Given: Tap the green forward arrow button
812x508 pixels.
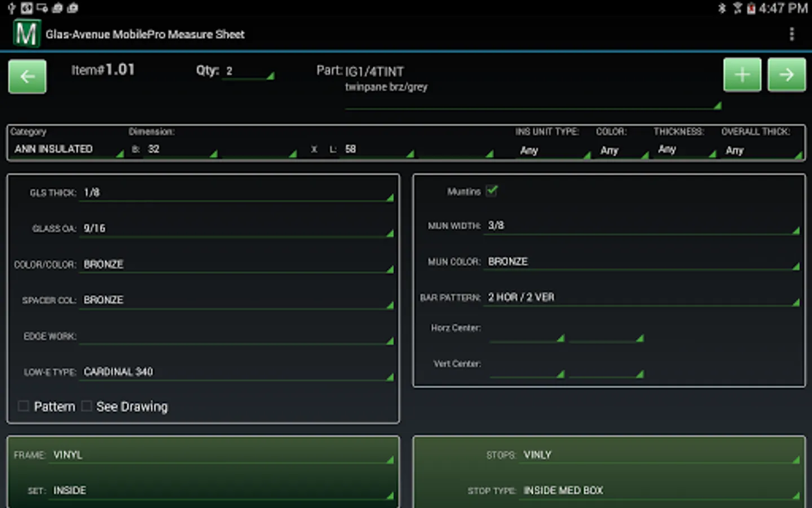Looking at the screenshot, I should 787,75.
